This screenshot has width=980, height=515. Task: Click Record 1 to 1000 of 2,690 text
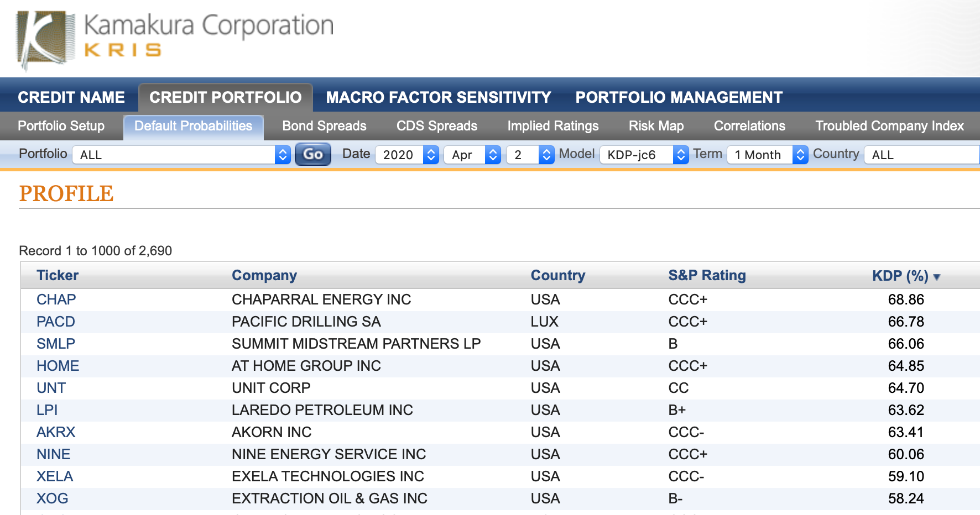96,251
